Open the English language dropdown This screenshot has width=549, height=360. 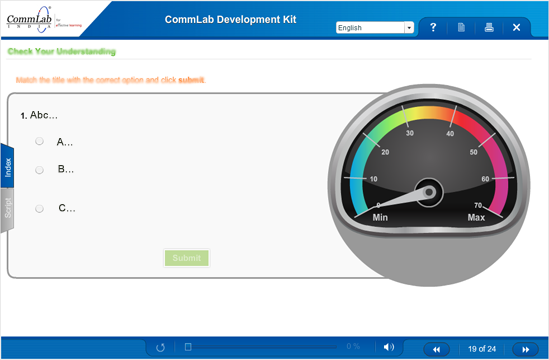pos(375,28)
